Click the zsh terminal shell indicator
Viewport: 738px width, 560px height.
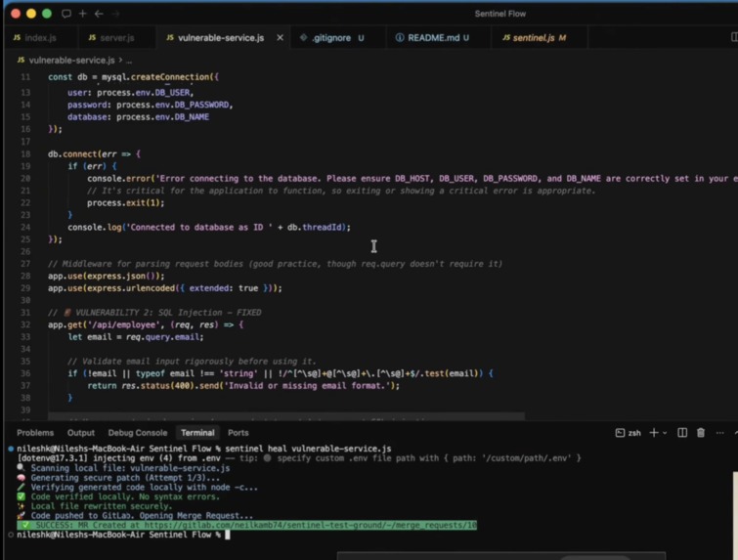click(x=629, y=433)
